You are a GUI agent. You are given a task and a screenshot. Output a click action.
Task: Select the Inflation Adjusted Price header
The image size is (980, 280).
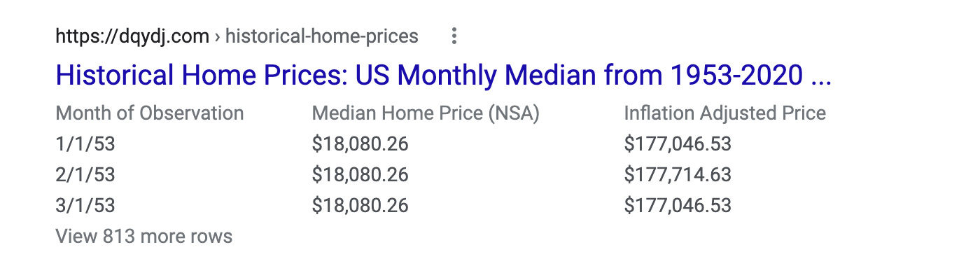click(725, 113)
